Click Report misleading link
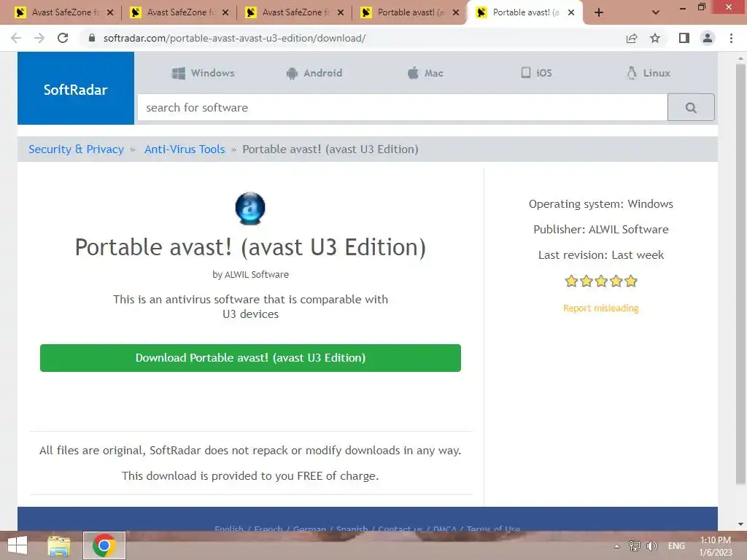 (x=601, y=308)
